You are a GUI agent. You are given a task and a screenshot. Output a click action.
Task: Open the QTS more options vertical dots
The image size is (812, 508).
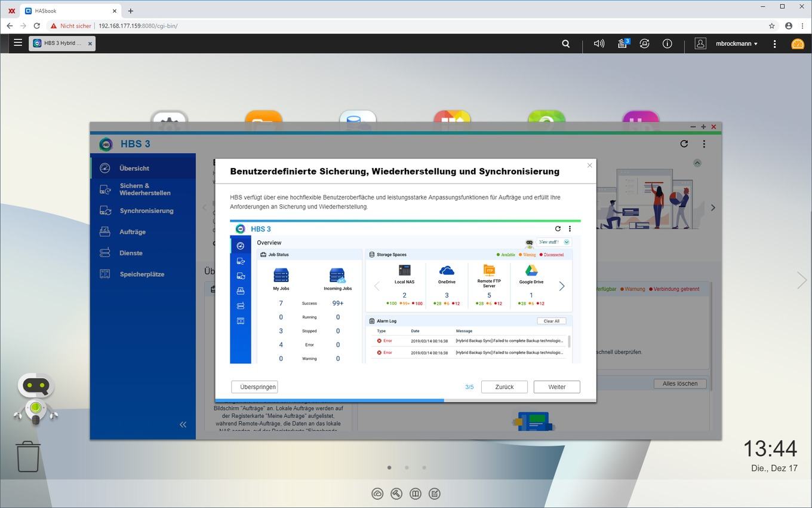click(x=774, y=44)
